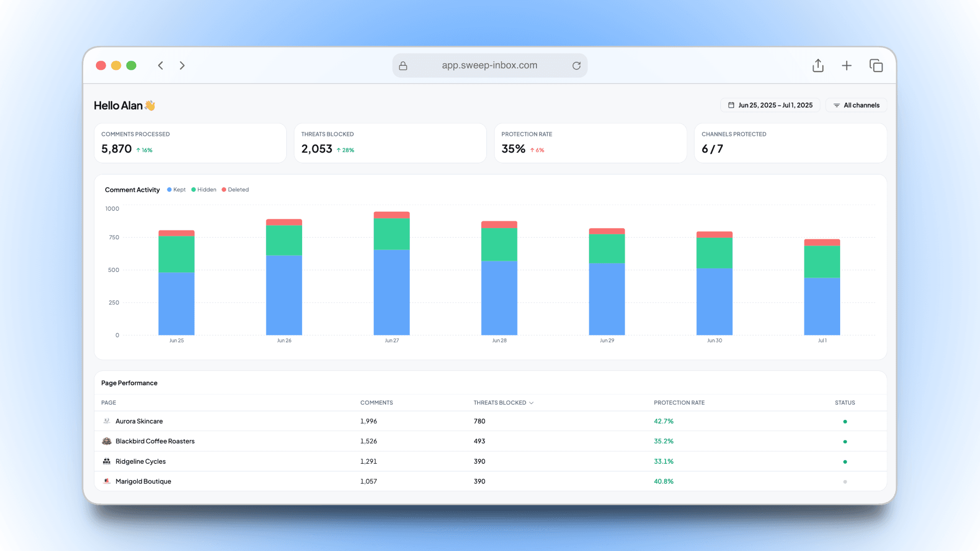The height and width of the screenshot is (551, 980).
Task: Click the green Hidden segment for Jul 1
Action: tap(822, 262)
